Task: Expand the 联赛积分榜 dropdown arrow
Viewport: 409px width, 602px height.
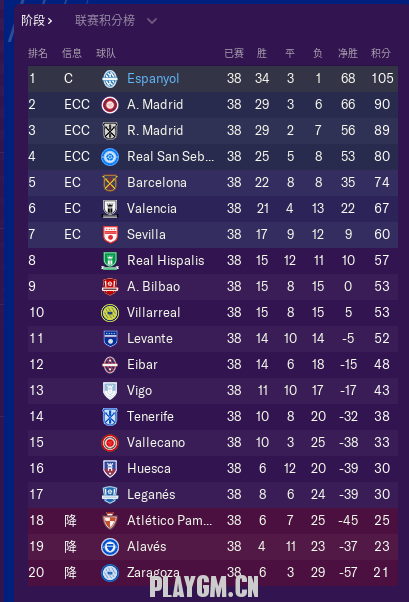Action: (x=152, y=21)
